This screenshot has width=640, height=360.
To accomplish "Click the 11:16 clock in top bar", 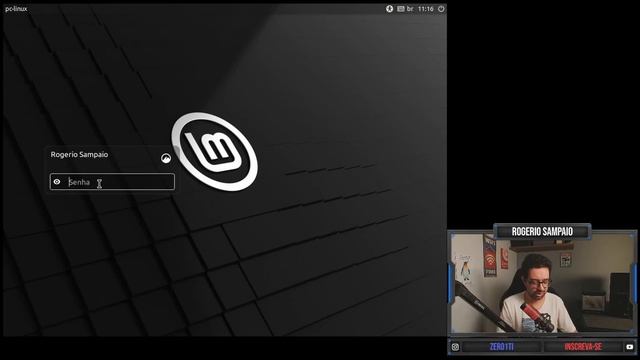I will point(425,9).
